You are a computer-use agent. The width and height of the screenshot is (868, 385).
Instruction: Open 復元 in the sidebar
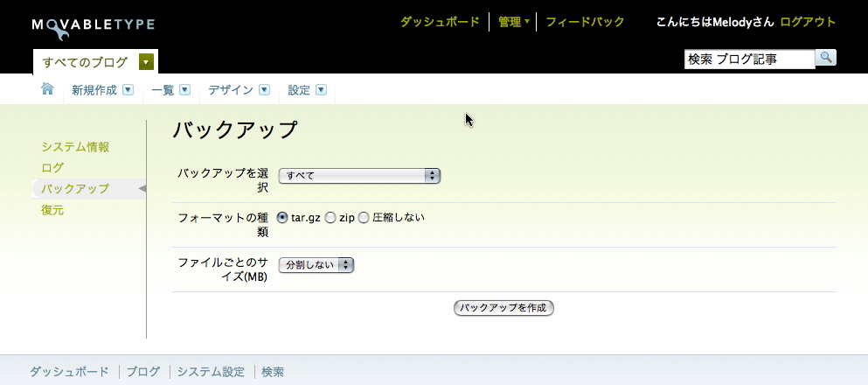coord(52,210)
